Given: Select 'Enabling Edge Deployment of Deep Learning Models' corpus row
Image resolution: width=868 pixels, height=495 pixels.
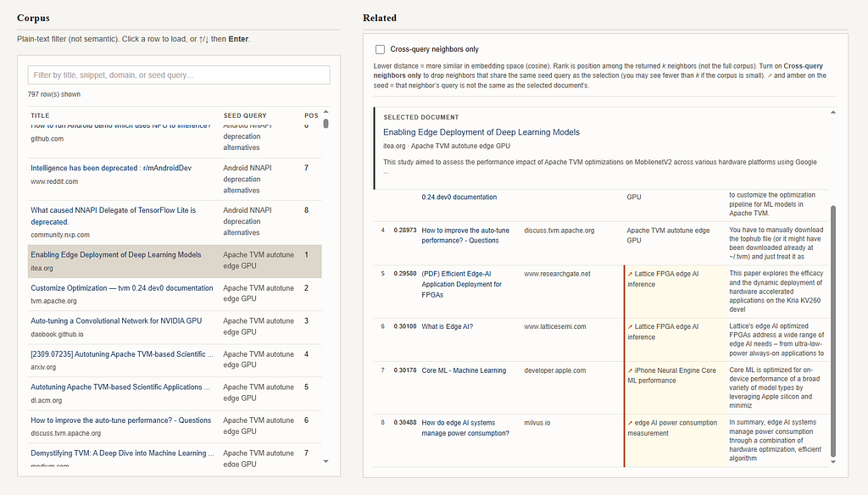Looking at the screenshot, I should pyautogui.click(x=175, y=261).
